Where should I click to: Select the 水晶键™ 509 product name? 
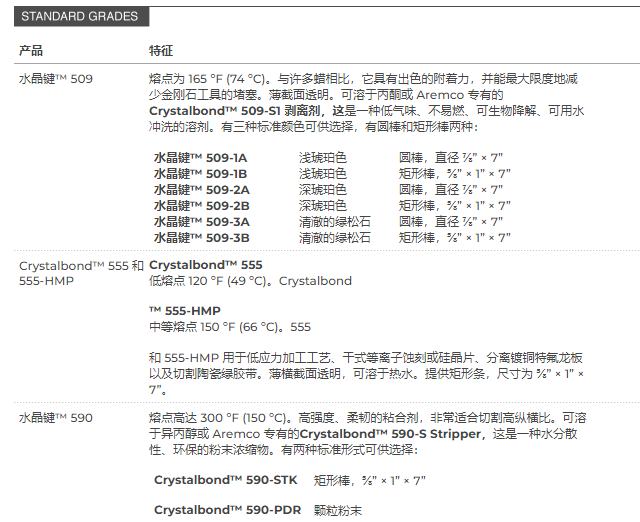(x=56, y=79)
